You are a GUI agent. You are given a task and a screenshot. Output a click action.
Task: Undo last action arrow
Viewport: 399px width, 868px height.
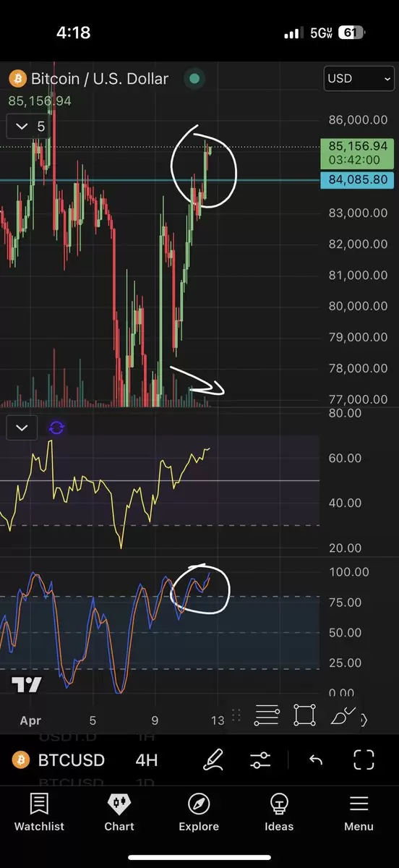315,759
